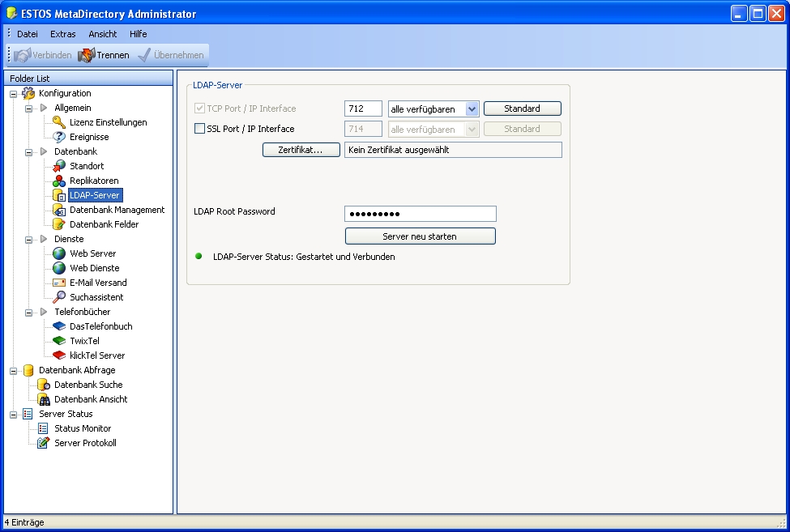This screenshot has width=790, height=532.
Task: Collapse the Konfiguration tree node
Action: pyautogui.click(x=14, y=94)
